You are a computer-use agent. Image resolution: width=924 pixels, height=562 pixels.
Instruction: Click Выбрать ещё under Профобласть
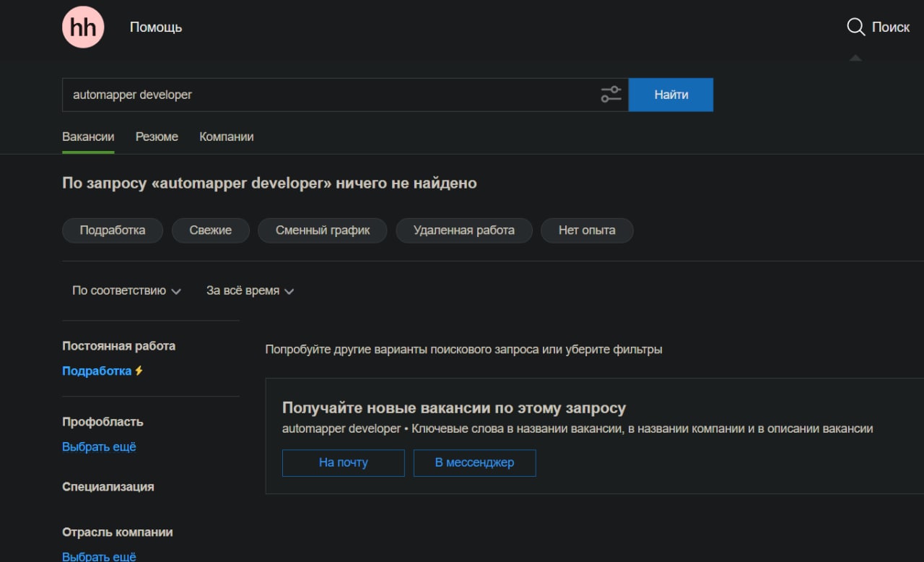coord(99,446)
